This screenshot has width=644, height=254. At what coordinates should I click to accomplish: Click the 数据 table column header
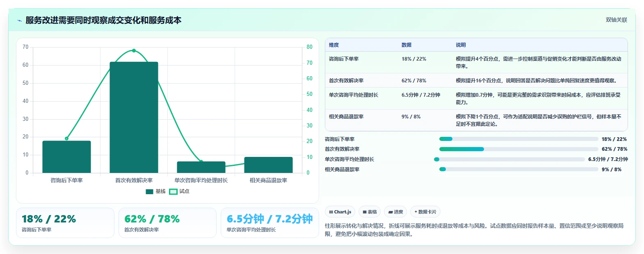coord(406,45)
